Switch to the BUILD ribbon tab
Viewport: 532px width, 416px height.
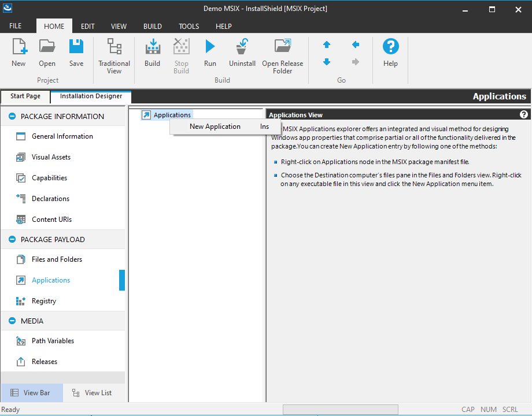(x=152, y=26)
